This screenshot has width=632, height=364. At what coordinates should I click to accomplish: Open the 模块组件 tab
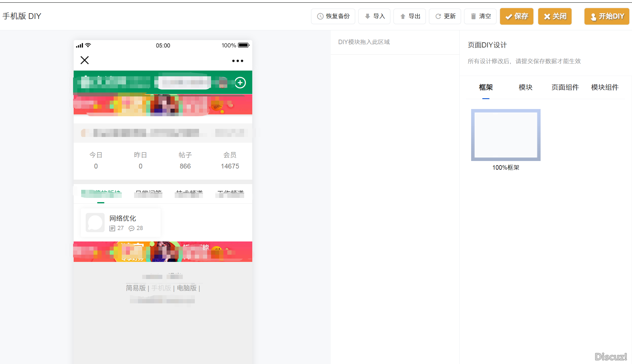pos(605,87)
